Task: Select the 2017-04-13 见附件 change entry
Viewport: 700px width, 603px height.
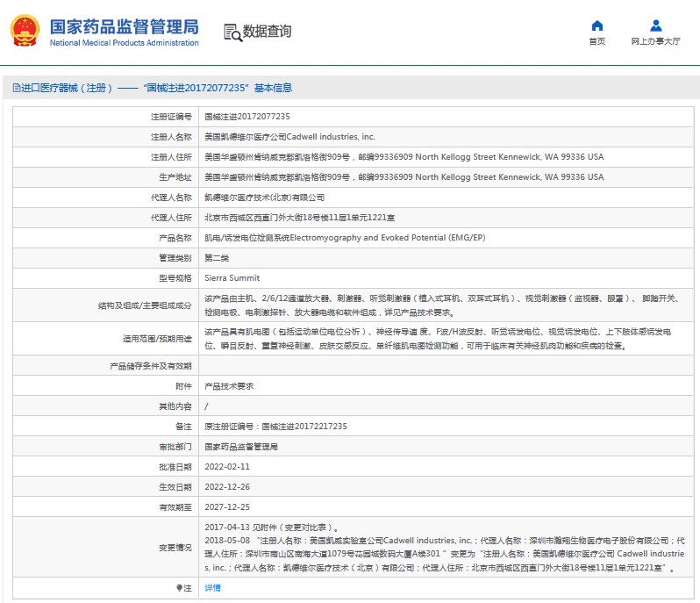Action: click(271, 527)
